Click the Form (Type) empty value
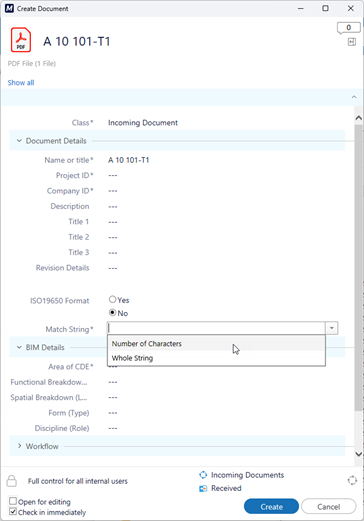The width and height of the screenshot is (364, 521). 113,413
